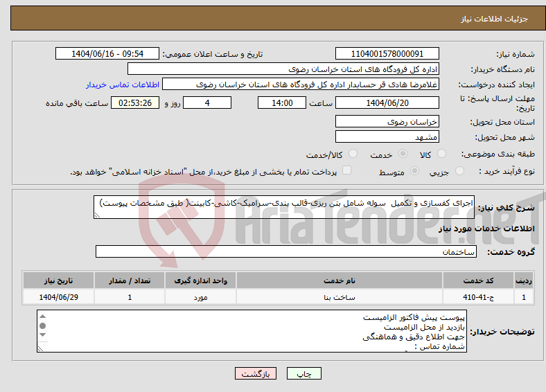
Task: Click the چاپ (print) button
Action: click(x=303, y=373)
